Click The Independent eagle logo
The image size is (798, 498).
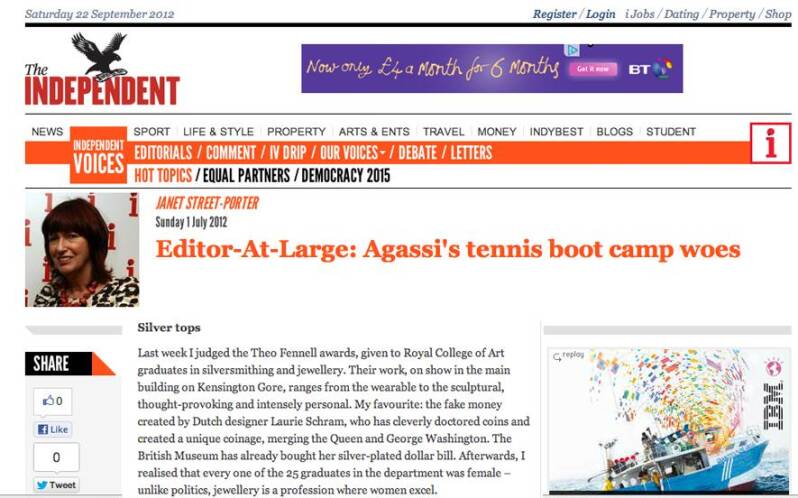(x=102, y=70)
